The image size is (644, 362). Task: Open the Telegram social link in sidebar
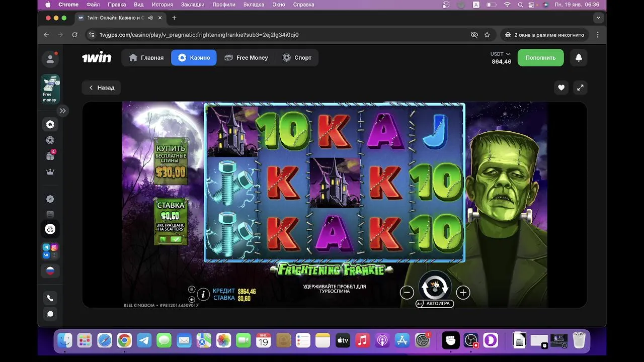(46, 247)
